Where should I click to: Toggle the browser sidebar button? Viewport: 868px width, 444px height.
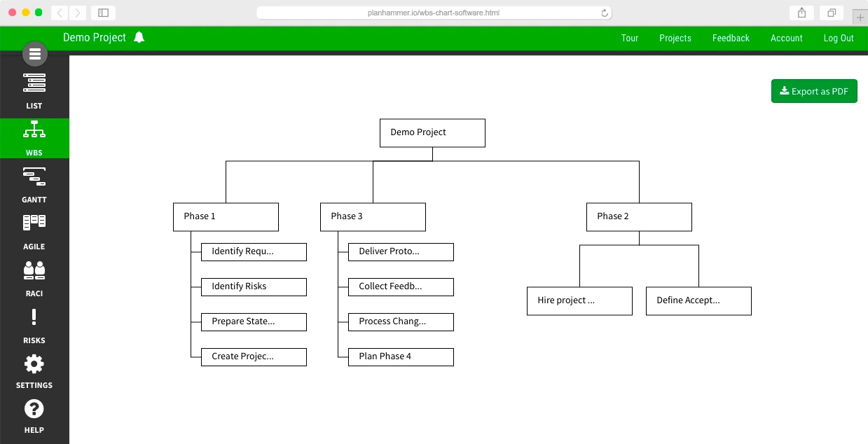[x=103, y=13]
